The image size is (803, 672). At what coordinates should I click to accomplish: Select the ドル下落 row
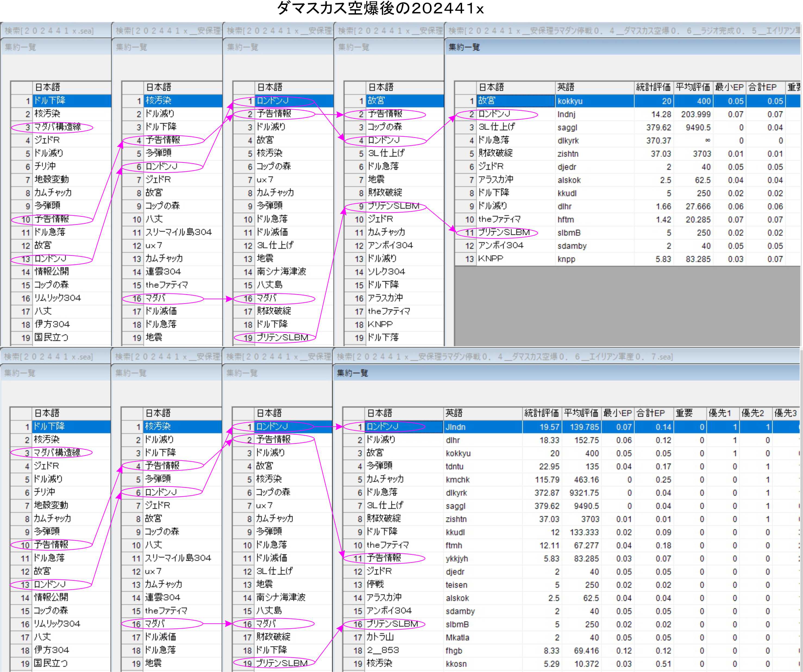coord(394,338)
